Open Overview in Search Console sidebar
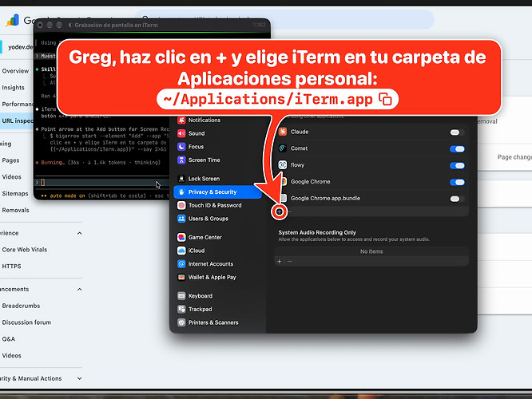The height and width of the screenshot is (399, 532). click(15, 71)
